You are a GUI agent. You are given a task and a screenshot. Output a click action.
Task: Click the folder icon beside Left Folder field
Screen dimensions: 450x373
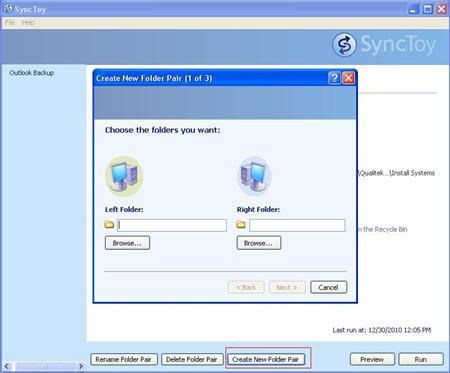109,225
